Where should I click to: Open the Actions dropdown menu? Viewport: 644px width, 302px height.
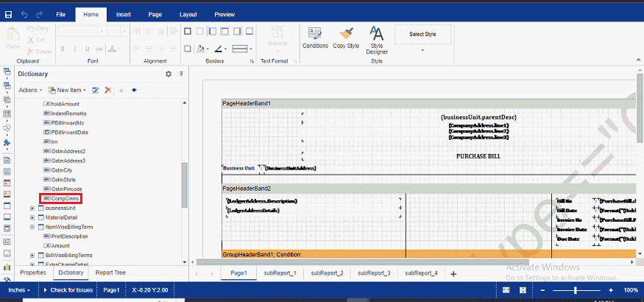pyautogui.click(x=30, y=90)
